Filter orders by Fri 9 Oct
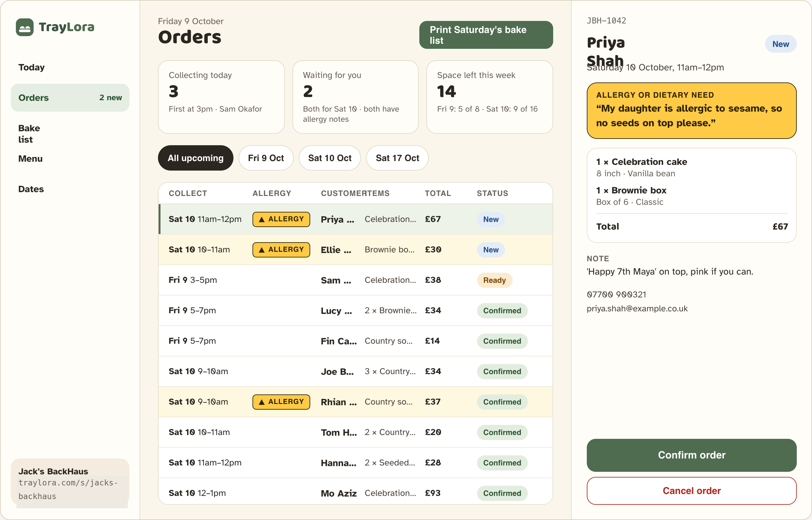 265,158
